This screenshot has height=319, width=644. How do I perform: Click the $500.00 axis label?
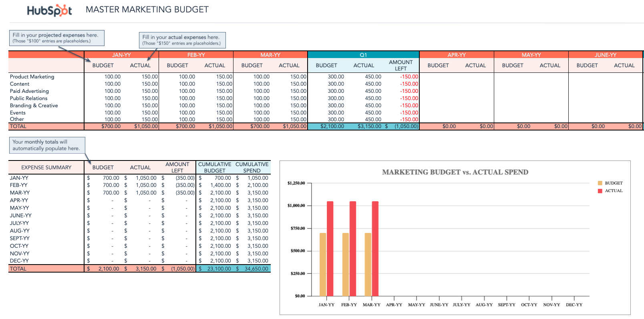click(298, 251)
